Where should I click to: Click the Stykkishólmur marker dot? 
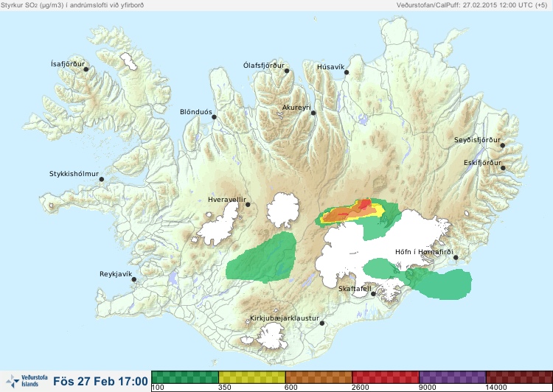pyautogui.click(x=102, y=180)
